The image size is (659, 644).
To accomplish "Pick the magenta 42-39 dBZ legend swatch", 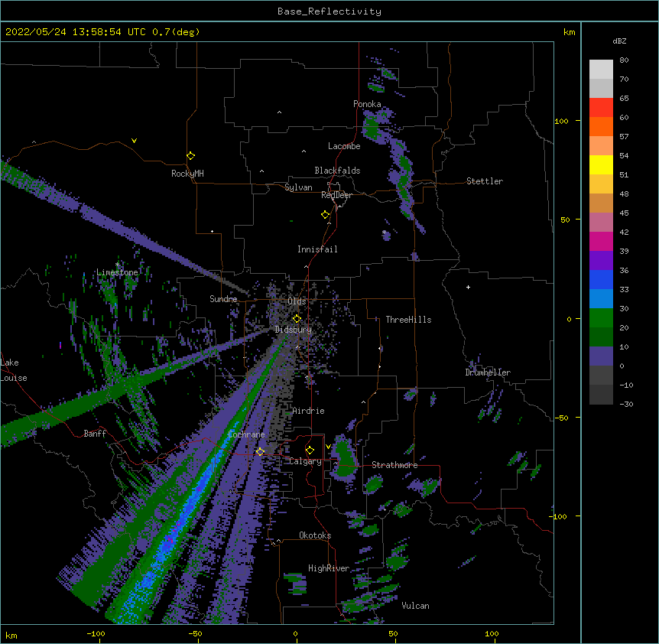I will coord(601,241).
